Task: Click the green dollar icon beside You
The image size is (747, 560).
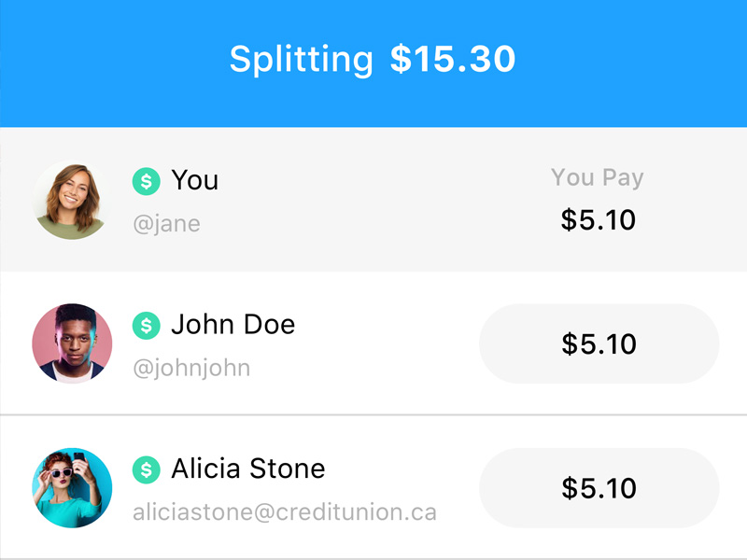Action: (147, 181)
